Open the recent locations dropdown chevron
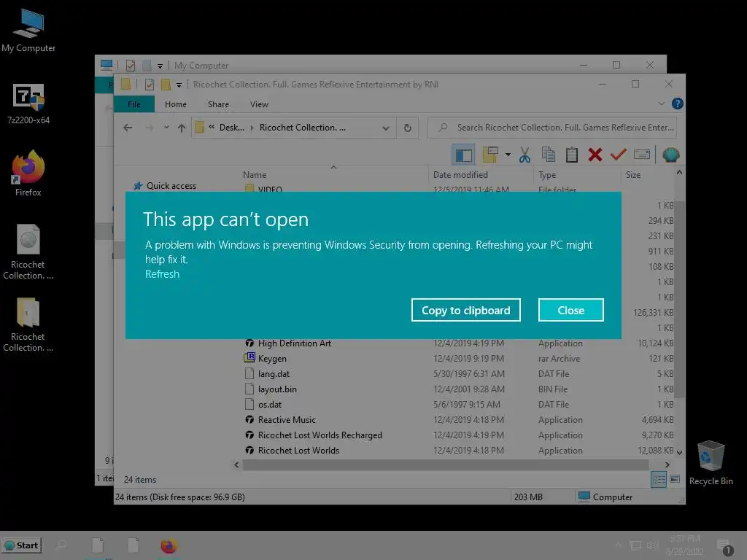The image size is (747, 560). pos(166,128)
